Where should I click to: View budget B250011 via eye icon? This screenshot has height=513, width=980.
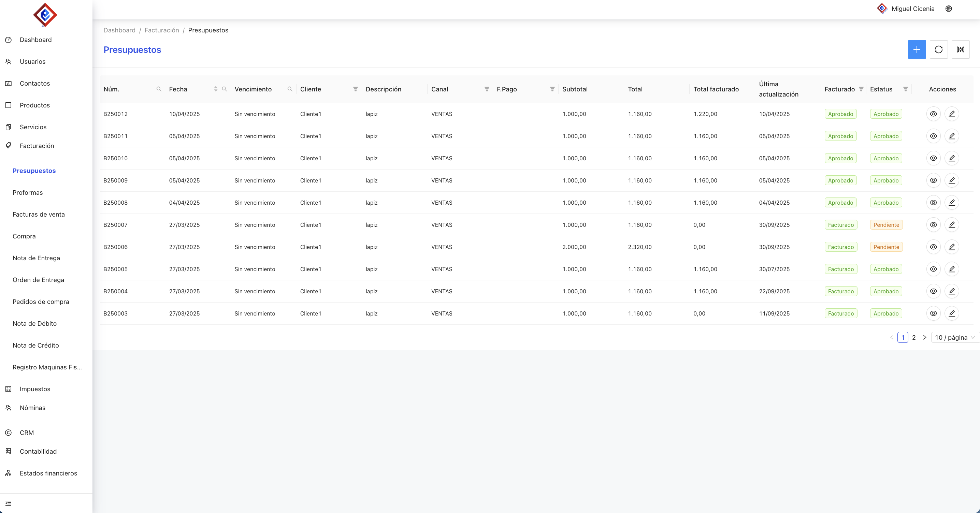(933, 136)
